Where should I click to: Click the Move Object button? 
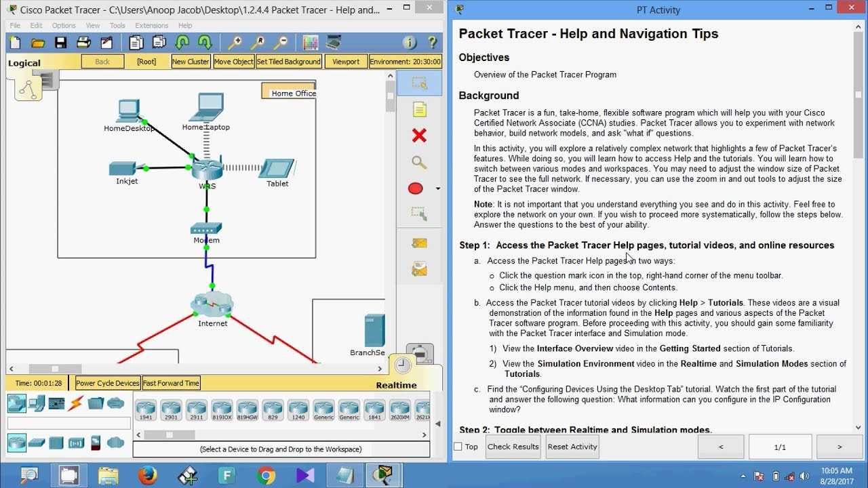coord(233,62)
